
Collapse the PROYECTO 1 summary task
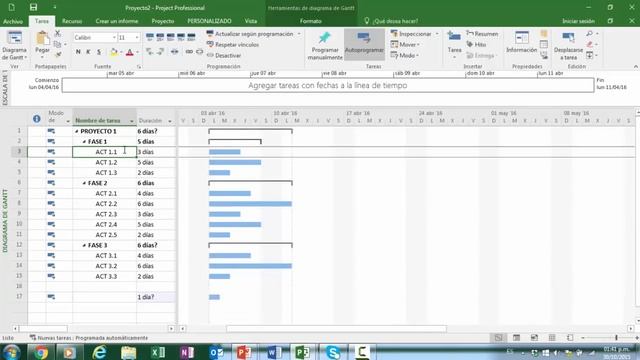[x=77, y=131]
